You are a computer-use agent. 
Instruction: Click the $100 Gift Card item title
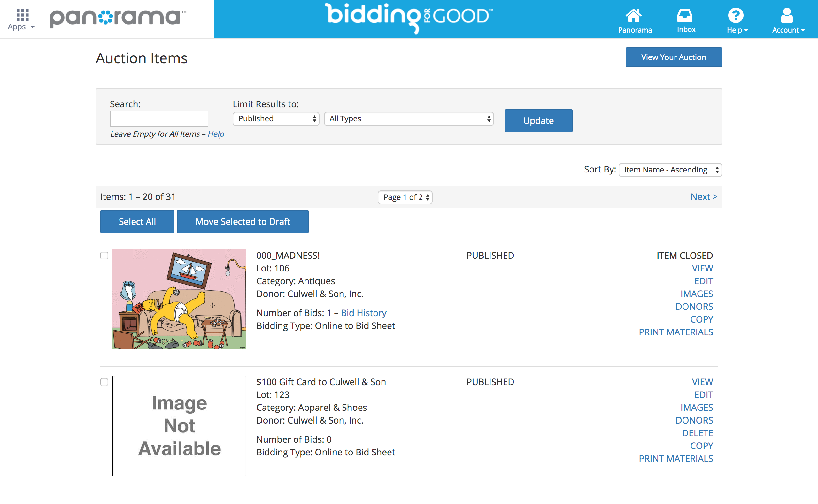[x=321, y=382]
